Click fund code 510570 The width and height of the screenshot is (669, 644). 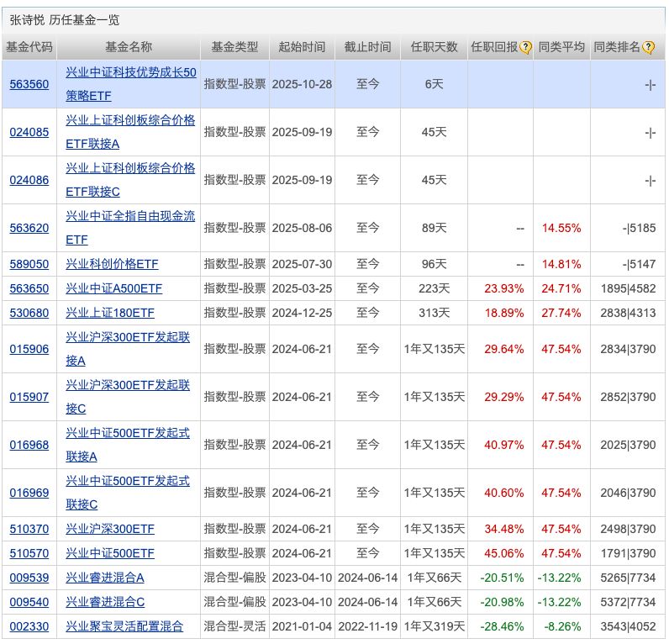point(29,553)
